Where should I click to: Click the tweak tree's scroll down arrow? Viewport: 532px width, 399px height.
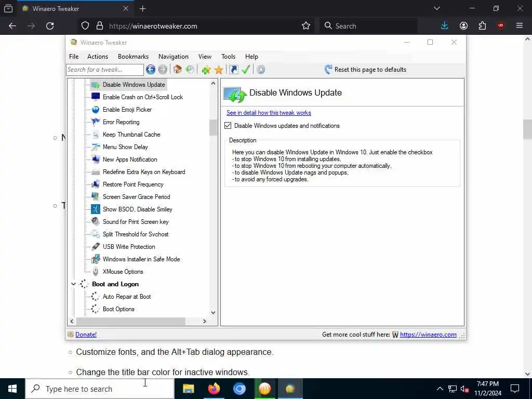point(213,312)
